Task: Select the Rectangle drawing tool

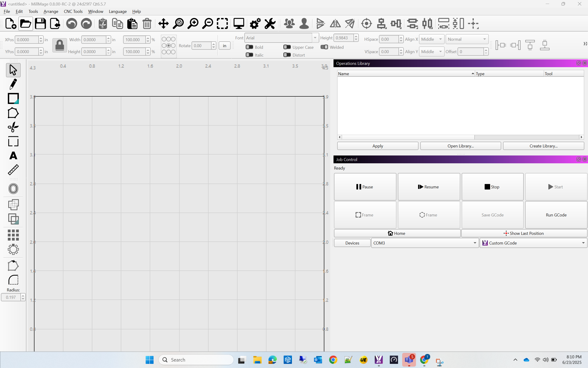Action: click(13, 98)
